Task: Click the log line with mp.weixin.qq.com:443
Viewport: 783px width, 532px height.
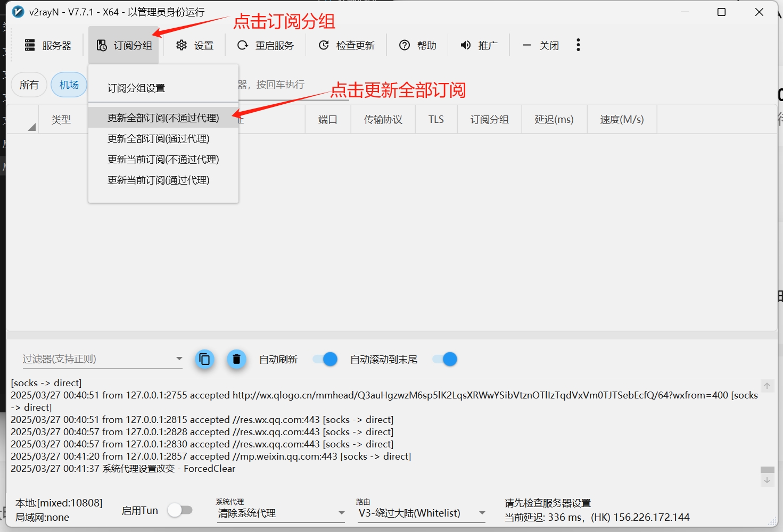Action: [211, 456]
